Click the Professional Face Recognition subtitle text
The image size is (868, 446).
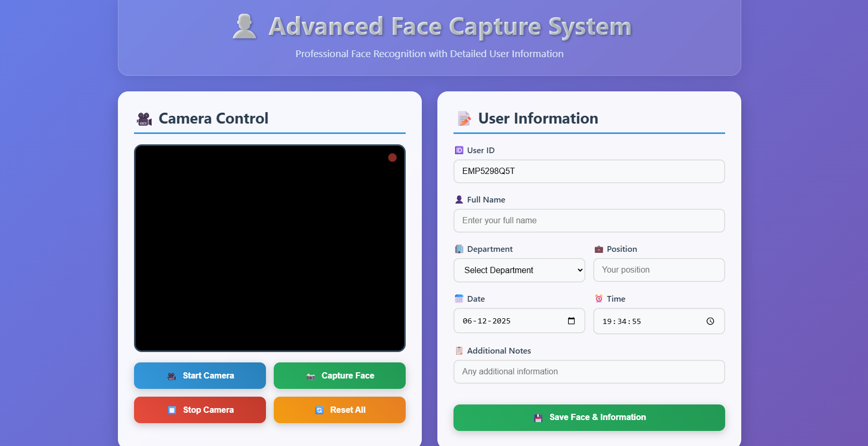tap(430, 54)
